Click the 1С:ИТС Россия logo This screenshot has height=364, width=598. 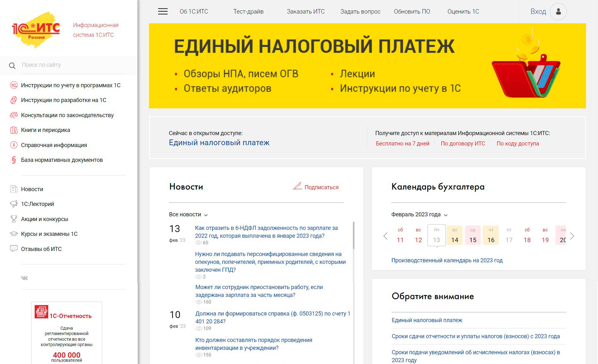[36, 30]
